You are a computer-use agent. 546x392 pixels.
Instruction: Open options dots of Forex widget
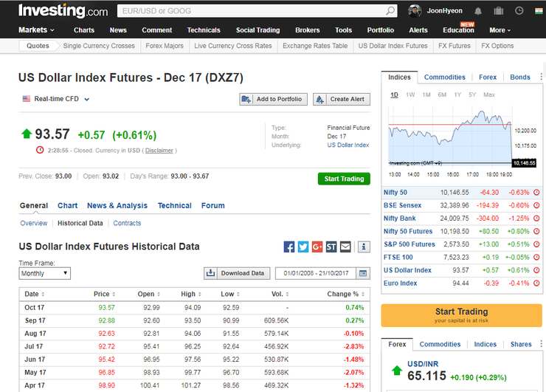click(x=541, y=344)
